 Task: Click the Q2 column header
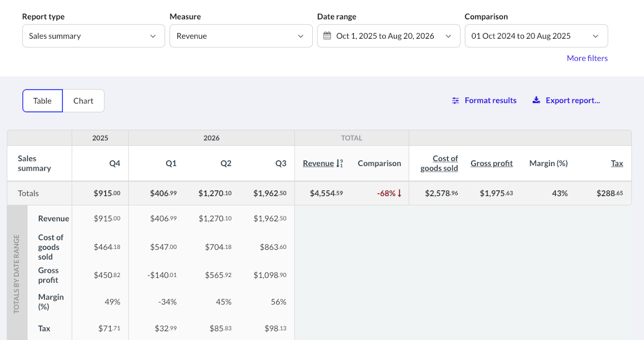(x=226, y=163)
